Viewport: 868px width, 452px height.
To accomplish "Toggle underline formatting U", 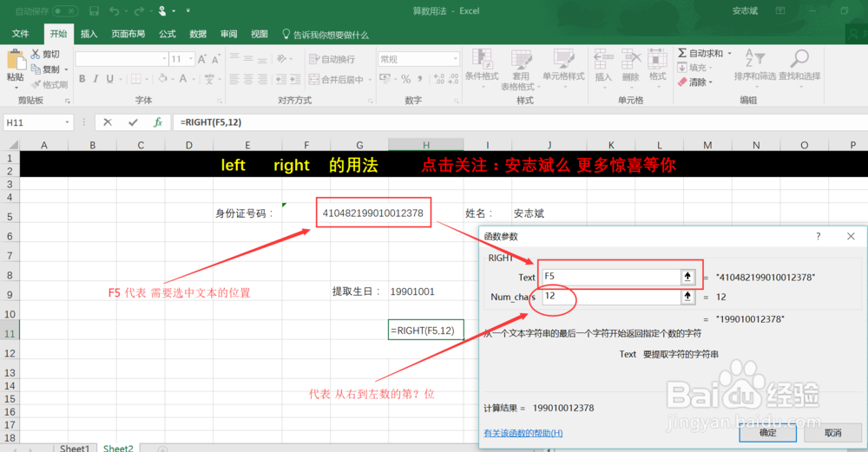I will pos(109,79).
